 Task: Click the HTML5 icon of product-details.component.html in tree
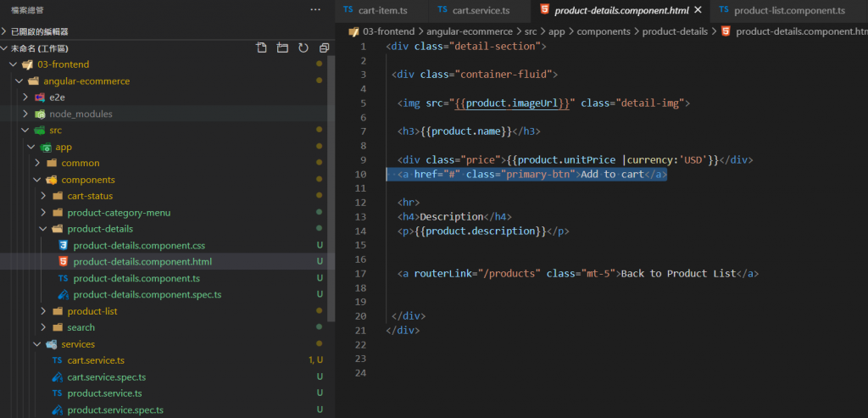tap(63, 261)
